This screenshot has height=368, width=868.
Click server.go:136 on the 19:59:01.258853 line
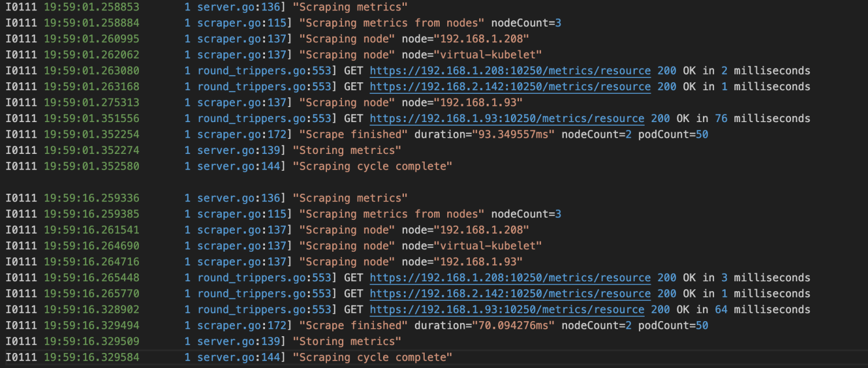pyautogui.click(x=239, y=7)
